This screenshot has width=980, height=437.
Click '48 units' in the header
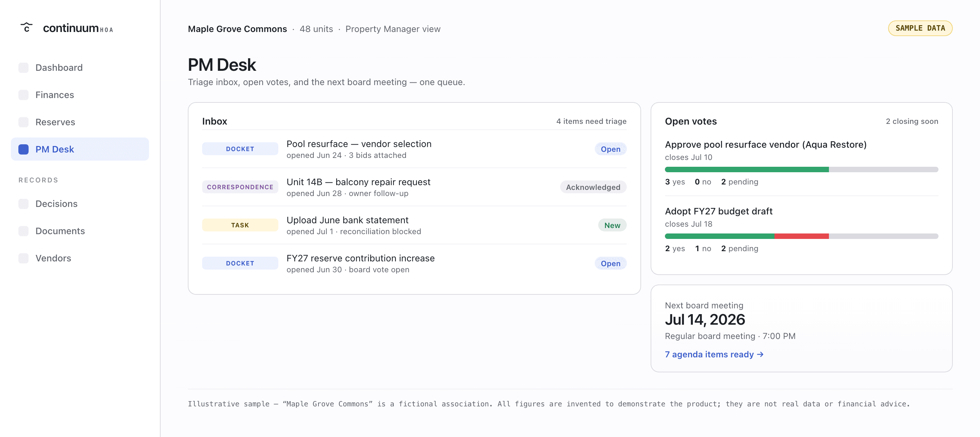click(316, 29)
